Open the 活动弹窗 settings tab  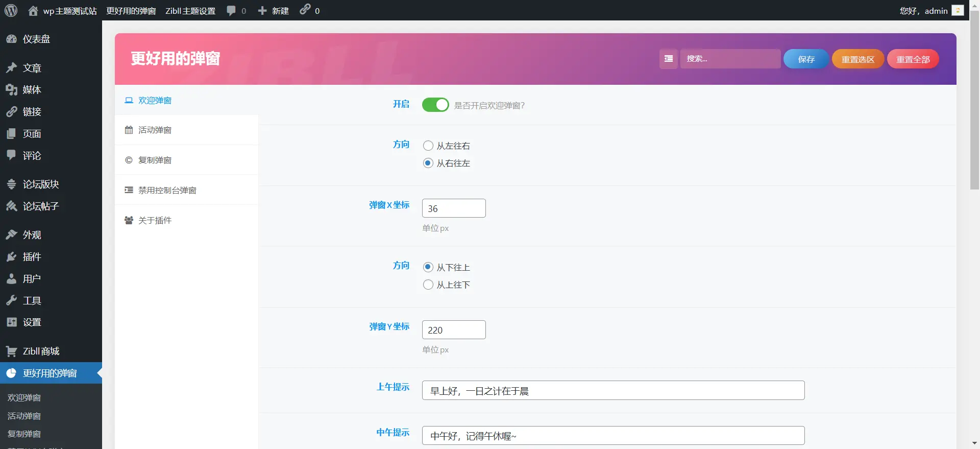[186, 130]
